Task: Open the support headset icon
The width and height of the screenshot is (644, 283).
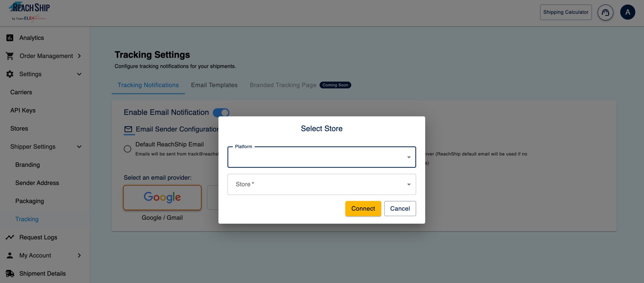Action: pyautogui.click(x=605, y=12)
